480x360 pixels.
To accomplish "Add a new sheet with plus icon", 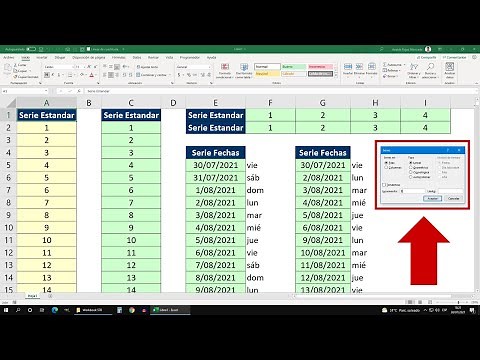I will 50,296.
